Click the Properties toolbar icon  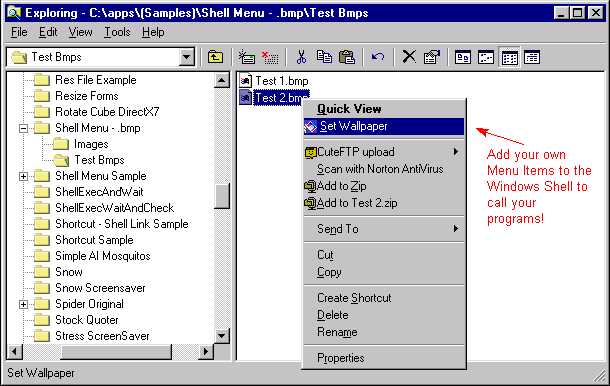click(431, 57)
